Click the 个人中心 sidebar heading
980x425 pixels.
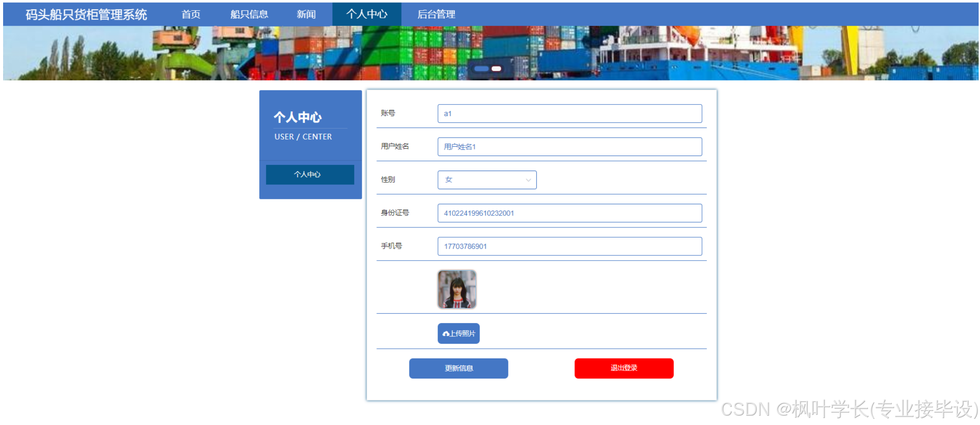click(298, 117)
